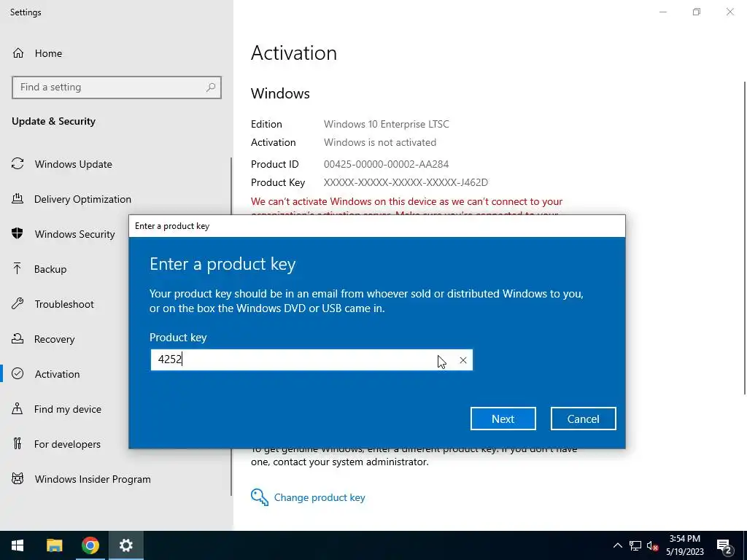The image size is (747, 560).
Task: Click the Activation page heading
Action: [x=294, y=52]
